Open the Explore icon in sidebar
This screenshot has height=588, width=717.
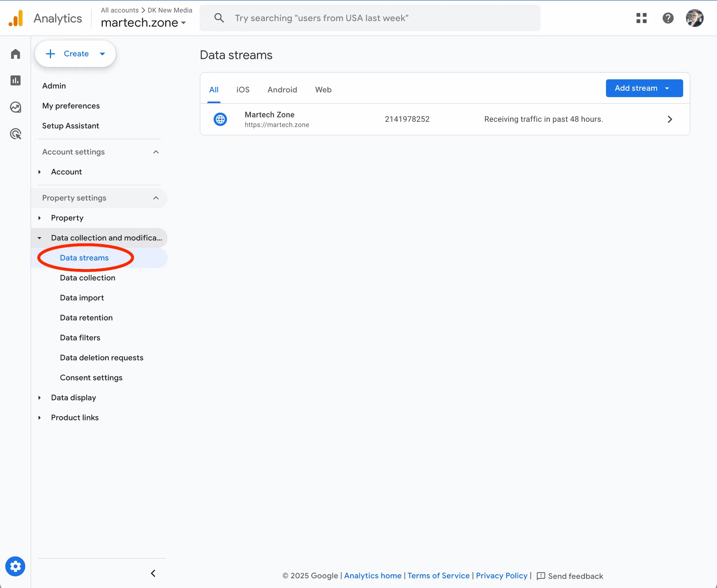(x=15, y=107)
